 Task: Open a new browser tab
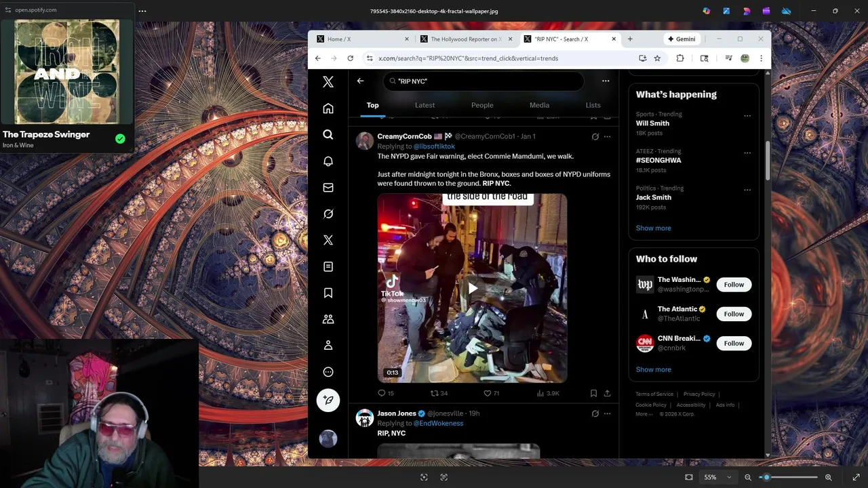point(630,39)
